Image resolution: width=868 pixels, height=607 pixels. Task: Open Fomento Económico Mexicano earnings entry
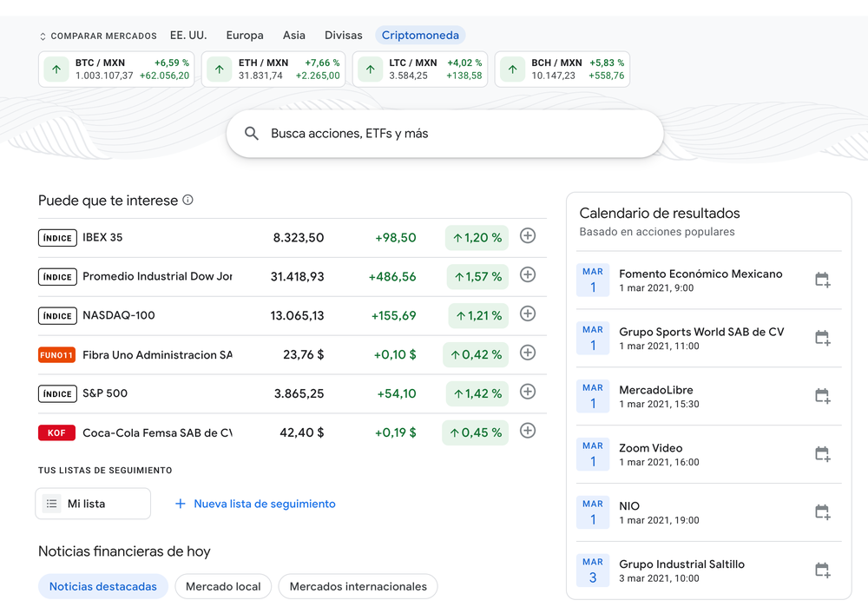click(708, 280)
